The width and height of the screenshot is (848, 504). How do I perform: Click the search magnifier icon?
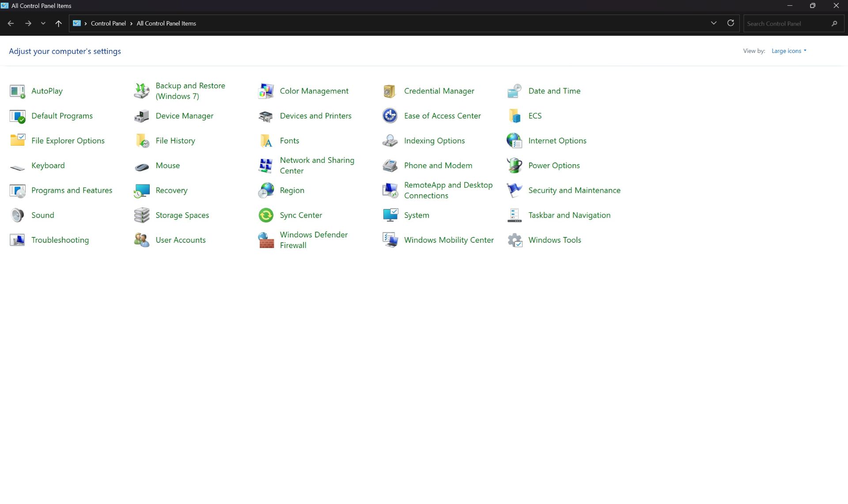point(834,23)
